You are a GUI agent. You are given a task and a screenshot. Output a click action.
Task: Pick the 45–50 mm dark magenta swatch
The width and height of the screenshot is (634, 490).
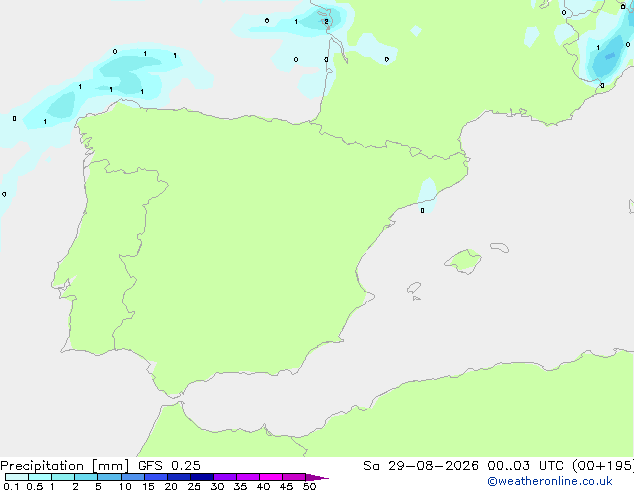point(294,477)
